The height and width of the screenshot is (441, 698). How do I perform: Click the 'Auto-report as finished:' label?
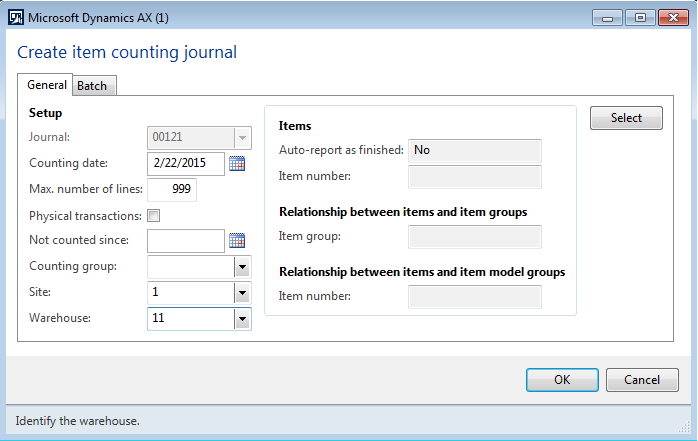pyautogui.click(x=341, y=150)
